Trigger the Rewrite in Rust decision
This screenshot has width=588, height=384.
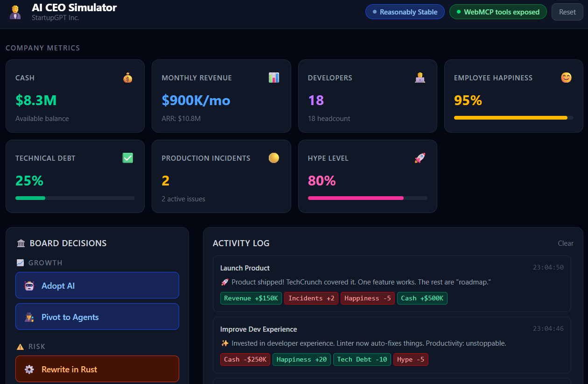(97, 369)
